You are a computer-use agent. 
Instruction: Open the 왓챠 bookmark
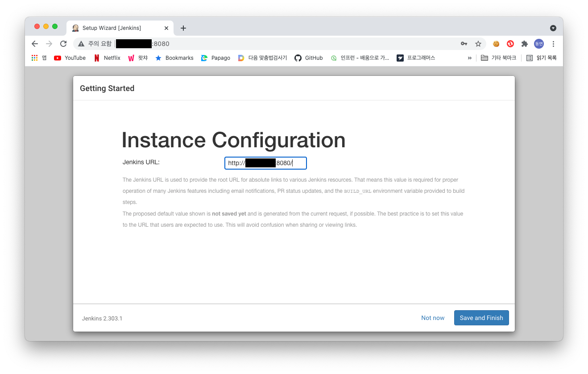138,58
